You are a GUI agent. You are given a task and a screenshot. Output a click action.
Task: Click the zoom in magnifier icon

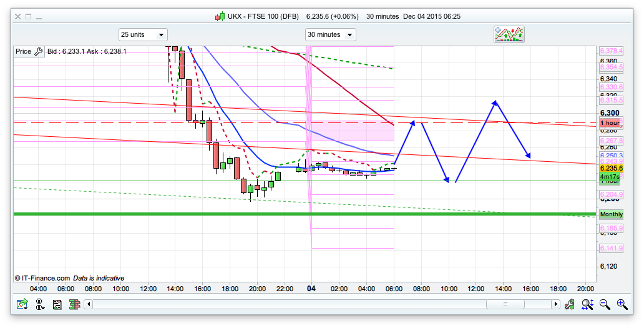[x=622, y=304]
